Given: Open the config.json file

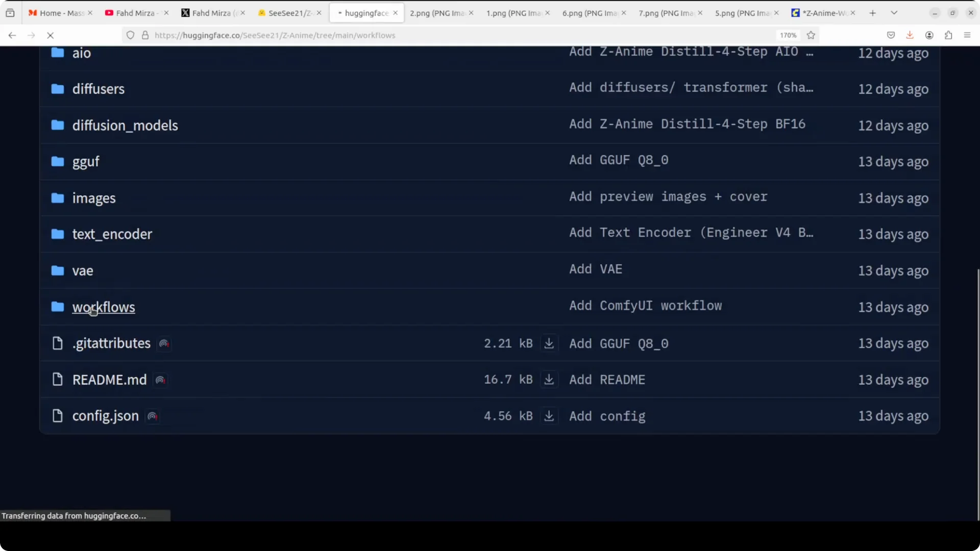Looking at the screenshot, I should coord(106,416).
